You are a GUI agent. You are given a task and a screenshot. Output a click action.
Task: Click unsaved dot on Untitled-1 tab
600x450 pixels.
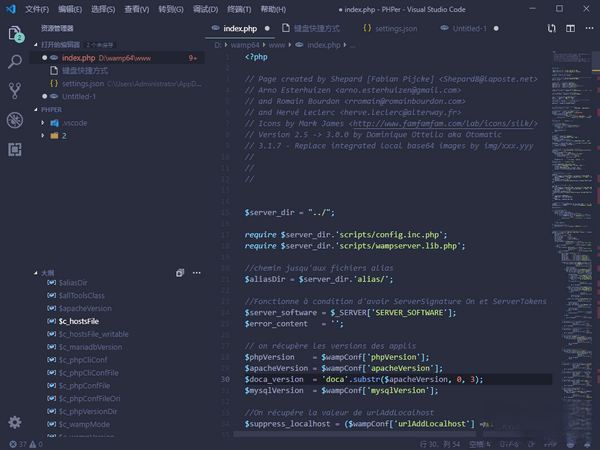(x=496, y=28)
